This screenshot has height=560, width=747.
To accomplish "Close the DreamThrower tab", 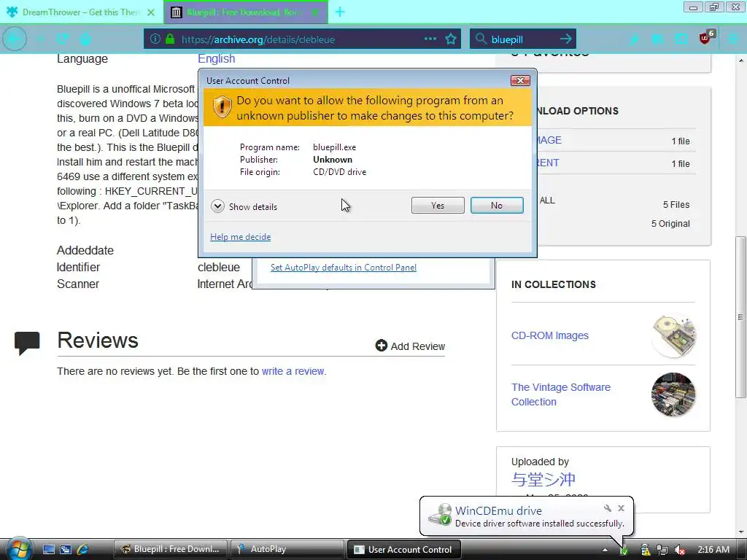I will click(x=150, y=12).
